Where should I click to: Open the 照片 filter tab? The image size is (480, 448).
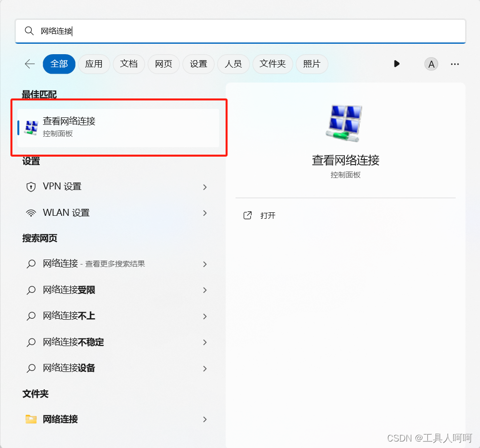pyautogui.click(x=312, y=64)
